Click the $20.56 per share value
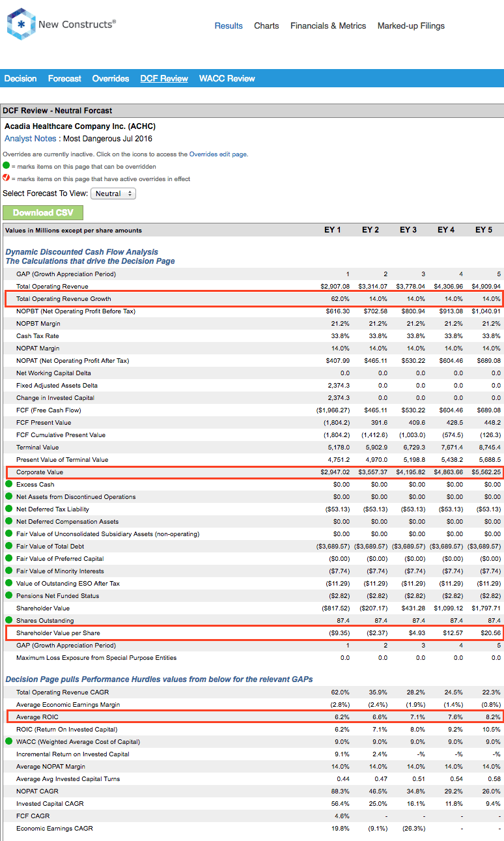 click(491, 633)
